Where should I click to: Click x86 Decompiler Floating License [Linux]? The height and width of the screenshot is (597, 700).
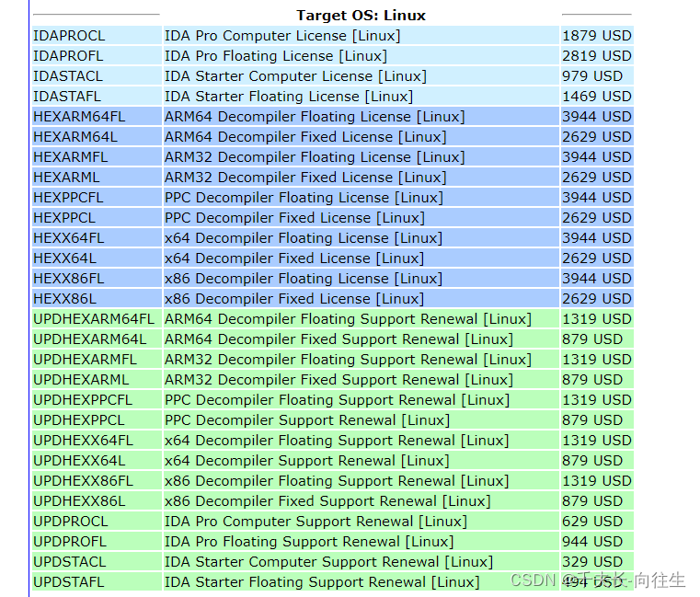click(x=304, y=279)
